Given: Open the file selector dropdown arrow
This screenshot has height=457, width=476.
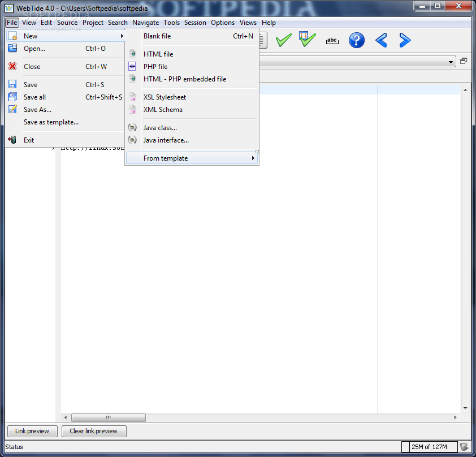Looking at the screenshot, I should (x=451, y=62).
